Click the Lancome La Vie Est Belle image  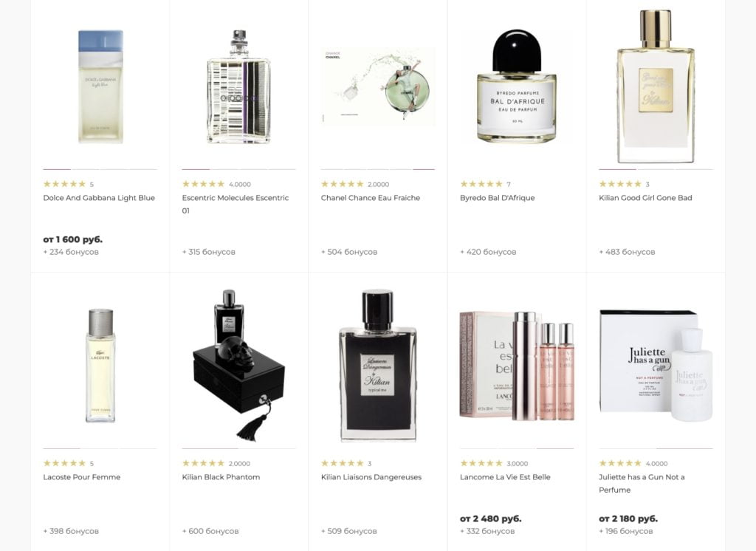pyautogui.click(x=517, y=366)
